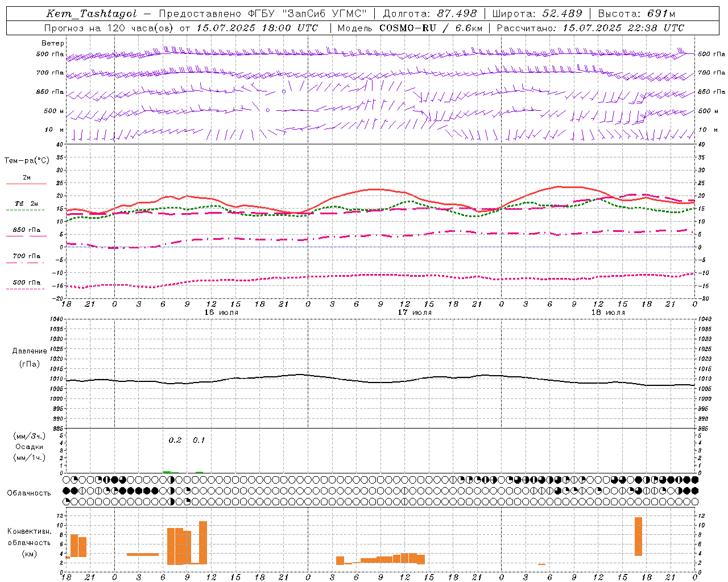This screenshot has width=728, height=582.
Task: Click the 16 июля date label
Action: point(221,312)
